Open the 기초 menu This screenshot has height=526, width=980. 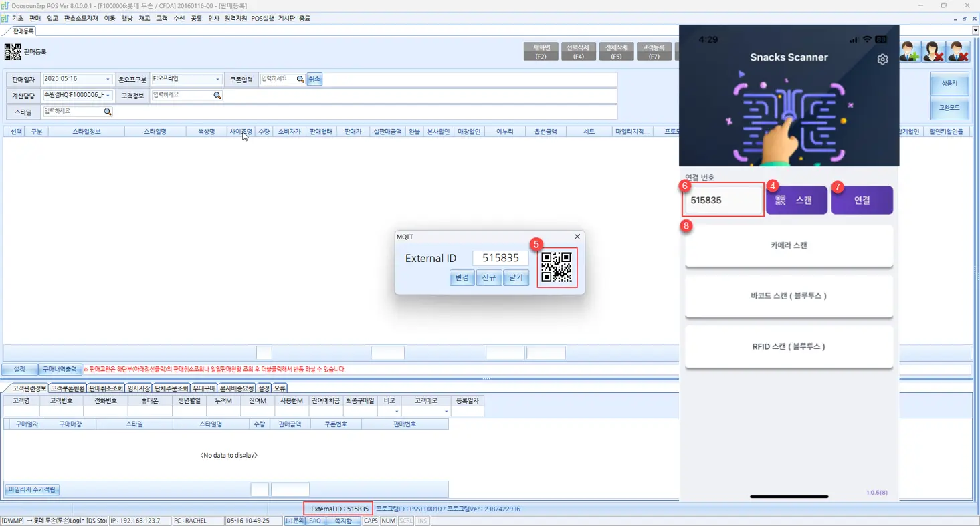click(x=18, y=19)
